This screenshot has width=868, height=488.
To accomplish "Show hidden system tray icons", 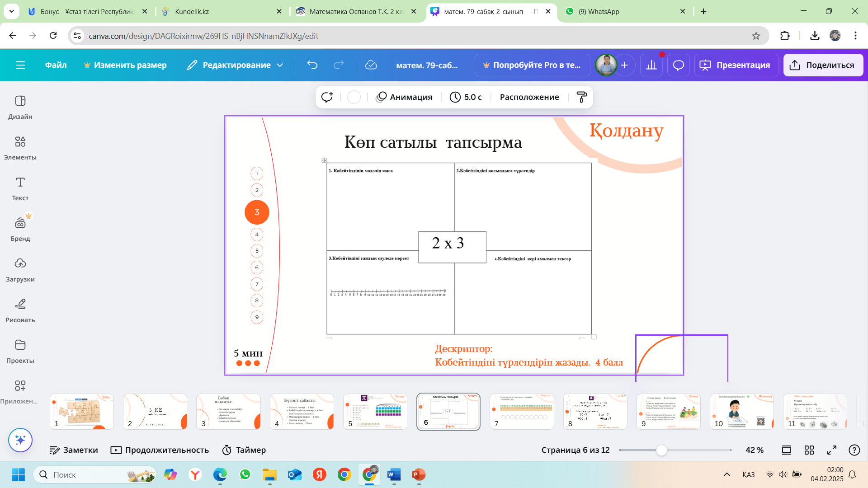I will [x=727, y=474].
